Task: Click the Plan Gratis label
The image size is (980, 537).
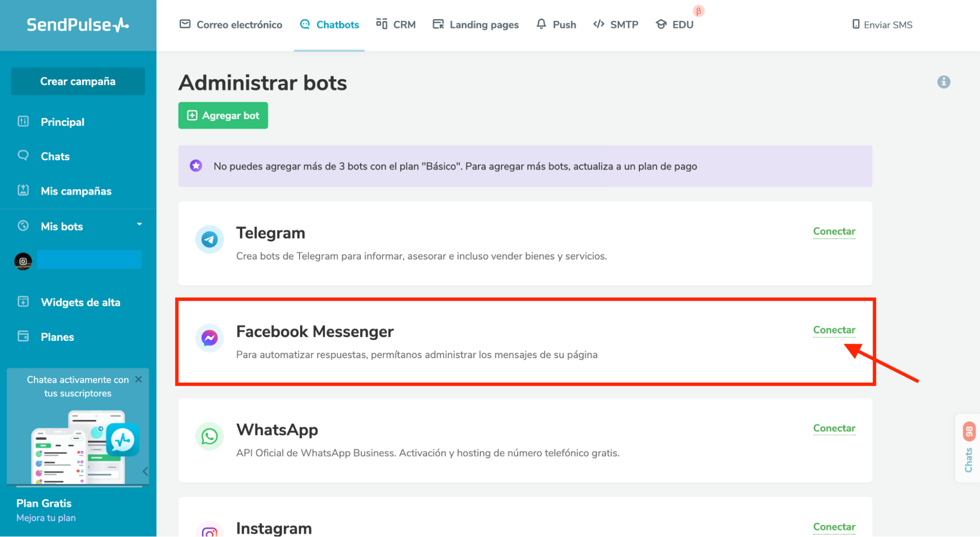Action: [44, 503]
